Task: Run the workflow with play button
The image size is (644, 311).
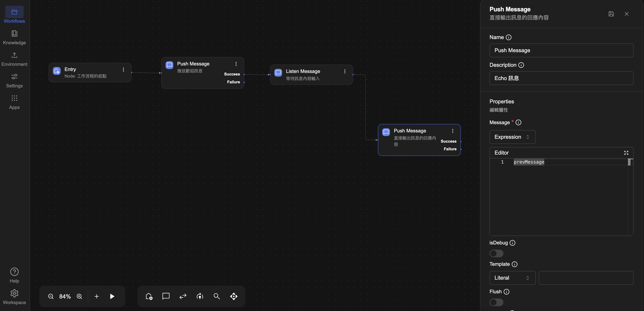Action: (x=112, y=296)
